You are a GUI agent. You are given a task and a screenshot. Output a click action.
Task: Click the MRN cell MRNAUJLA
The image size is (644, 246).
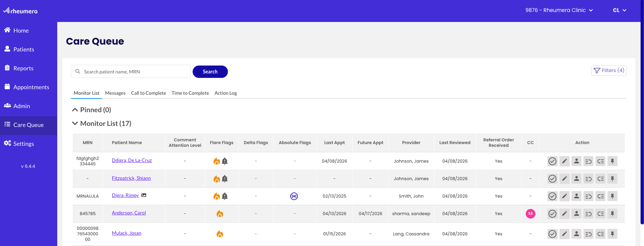(87, 196)
